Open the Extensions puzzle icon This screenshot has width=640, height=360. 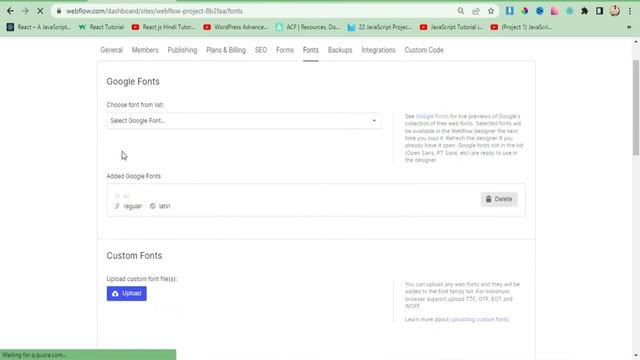584,11
